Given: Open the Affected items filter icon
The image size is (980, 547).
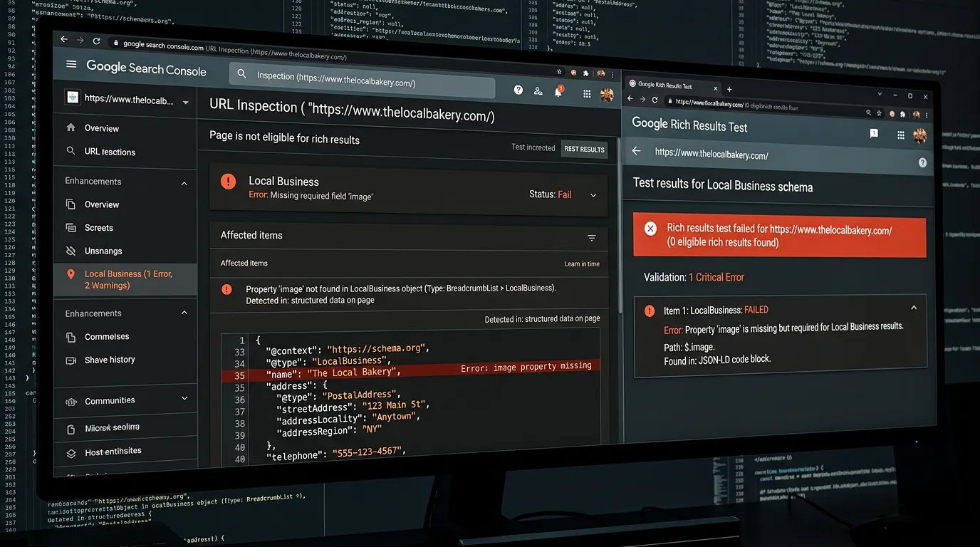Looking at the screenshot, I should point(591,238).
